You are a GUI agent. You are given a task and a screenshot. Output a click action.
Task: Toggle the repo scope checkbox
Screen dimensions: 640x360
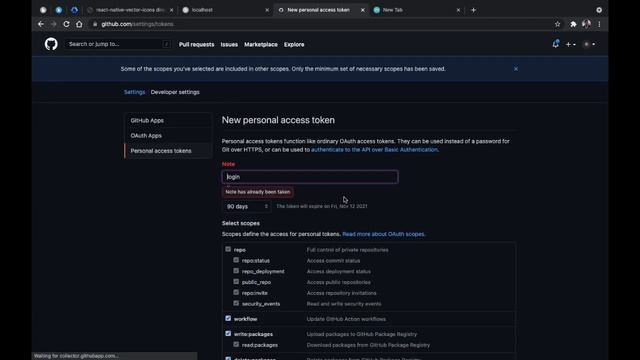pyautogui.click(x=228, y=249)
